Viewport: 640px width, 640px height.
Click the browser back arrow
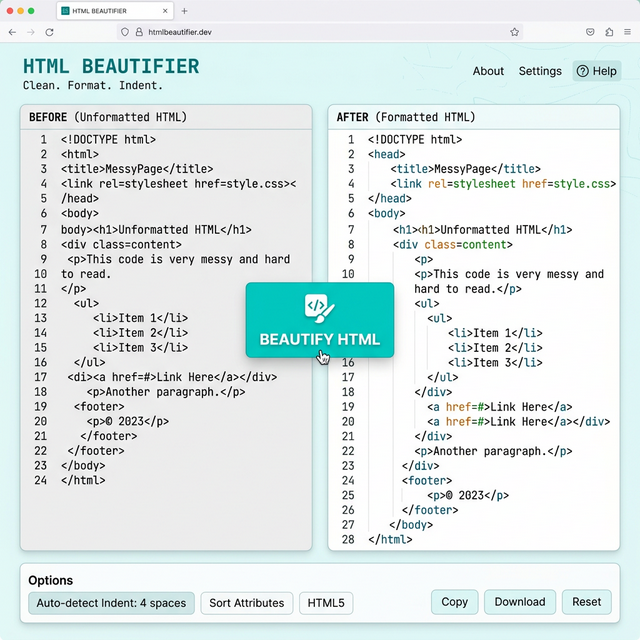click(x=12, y=32)
